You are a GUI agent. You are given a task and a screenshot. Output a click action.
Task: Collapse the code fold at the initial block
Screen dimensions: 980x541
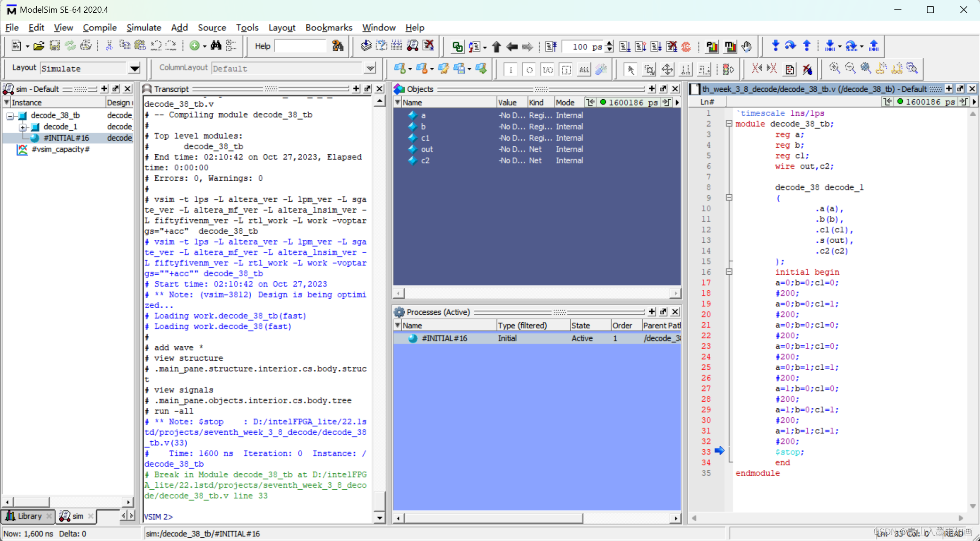pos(730,271)
